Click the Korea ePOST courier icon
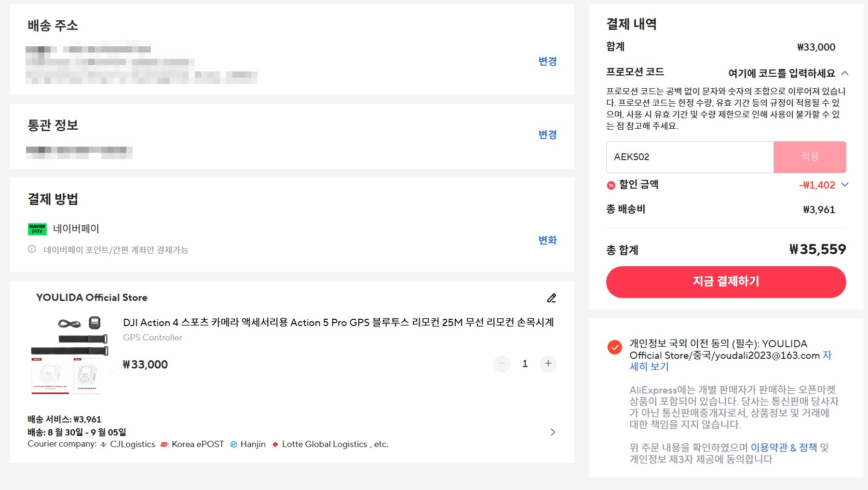This screenshot has width=868, height=490. coord(164,445)
